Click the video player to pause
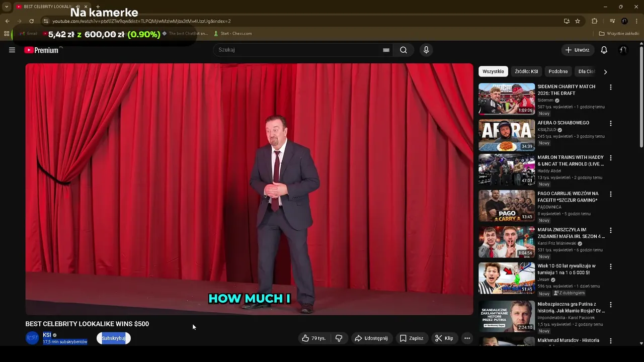Image resolution: width=644 pixels, height=362 pixels. pyautogui.click(x=249, y=189)
